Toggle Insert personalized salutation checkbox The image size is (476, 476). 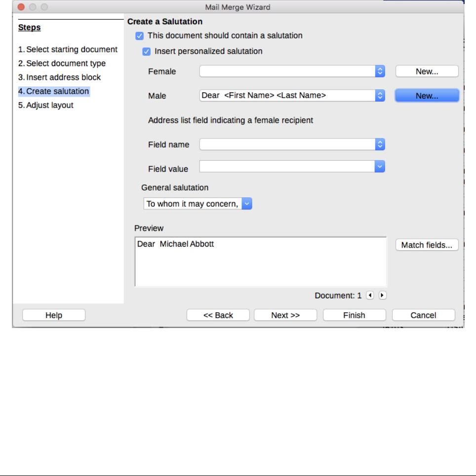click(147, 51)
